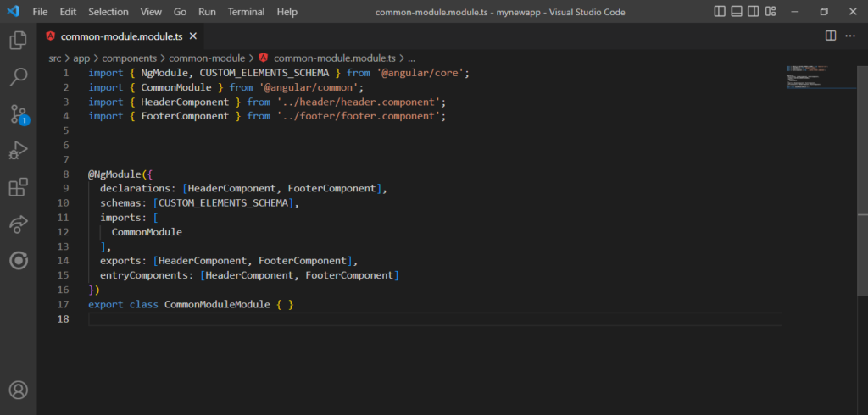Toggle the bottom panel layout button
Screen dimensions: 868x415
pos(737,12)
